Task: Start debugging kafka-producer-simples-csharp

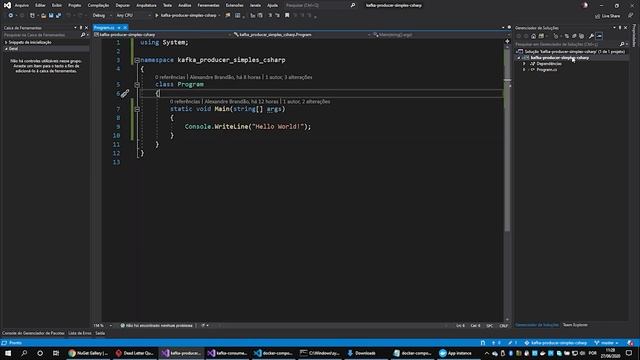Action: [x=186, y=16]
